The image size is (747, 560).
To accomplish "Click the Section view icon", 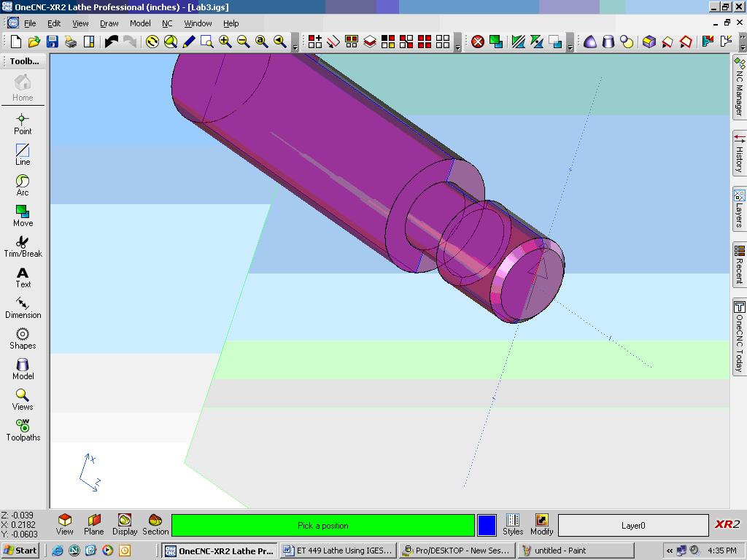I will (155, 524).
